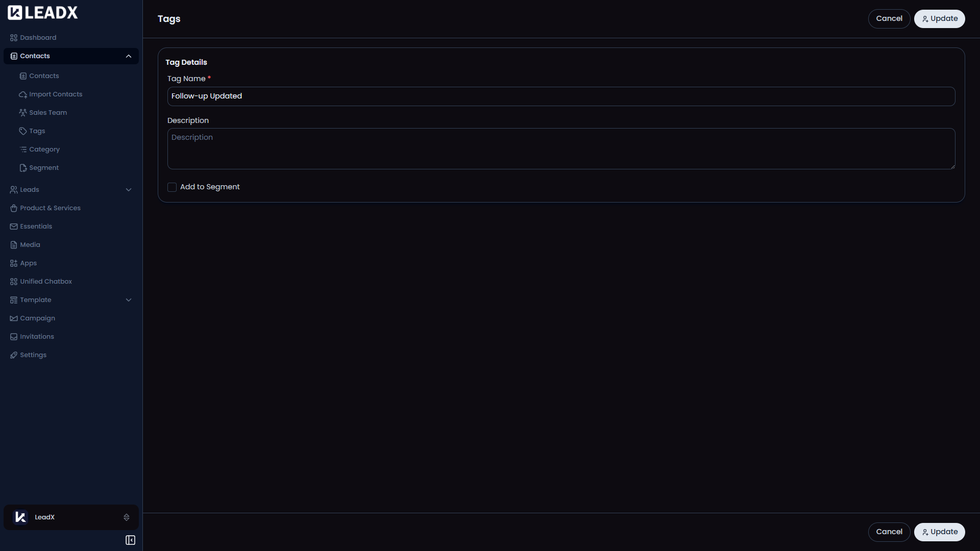The image size is (980, 551).
Task: Collapse the Contacts menu chevron
Action: tap(129, 56)
